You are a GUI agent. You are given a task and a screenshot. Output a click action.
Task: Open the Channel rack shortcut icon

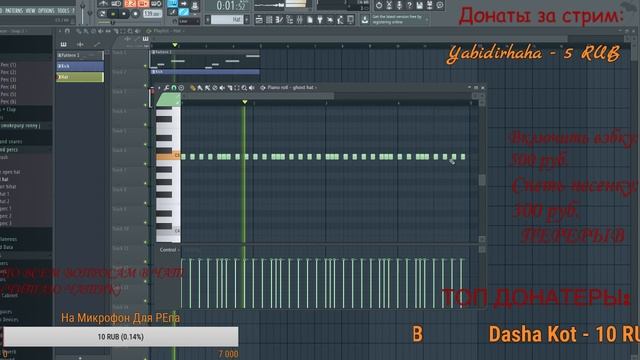tap(269, 20)
